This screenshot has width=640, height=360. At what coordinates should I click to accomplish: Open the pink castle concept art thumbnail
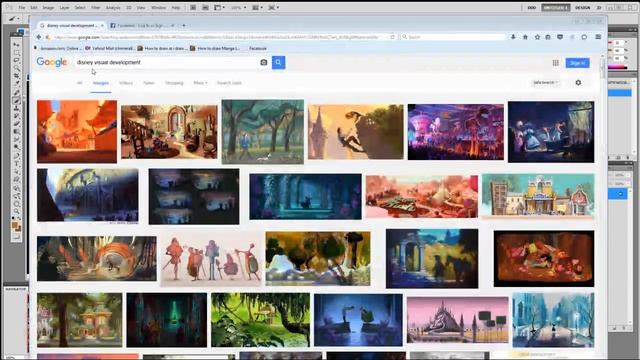[458, 320]
